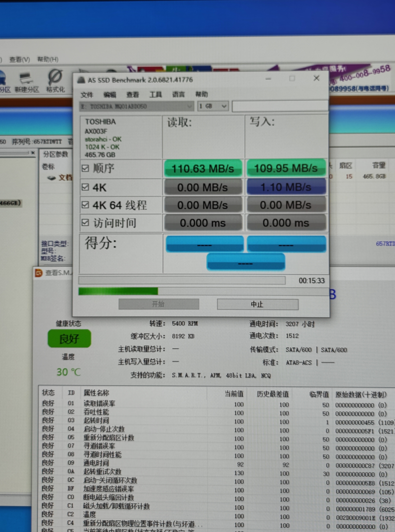This screenshot has height=532, width=395.
Task: Toggle the 访问时间 access time checkbox
Action: (85, 223)
